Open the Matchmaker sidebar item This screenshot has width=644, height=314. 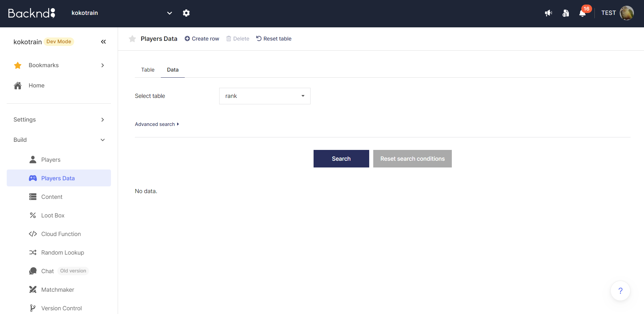pyautogui.click(x=58, y=290)
